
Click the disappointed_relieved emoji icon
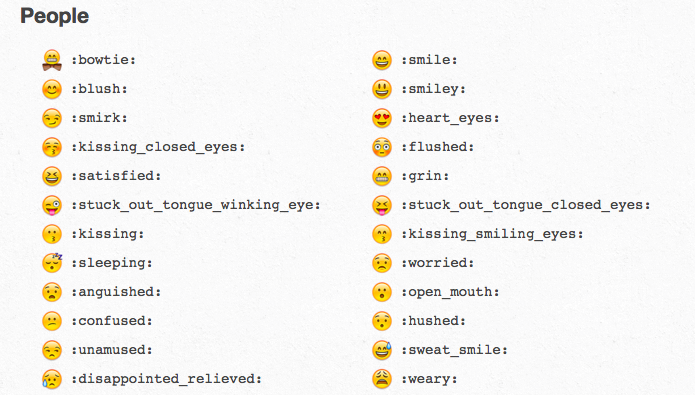pos(52,379)
